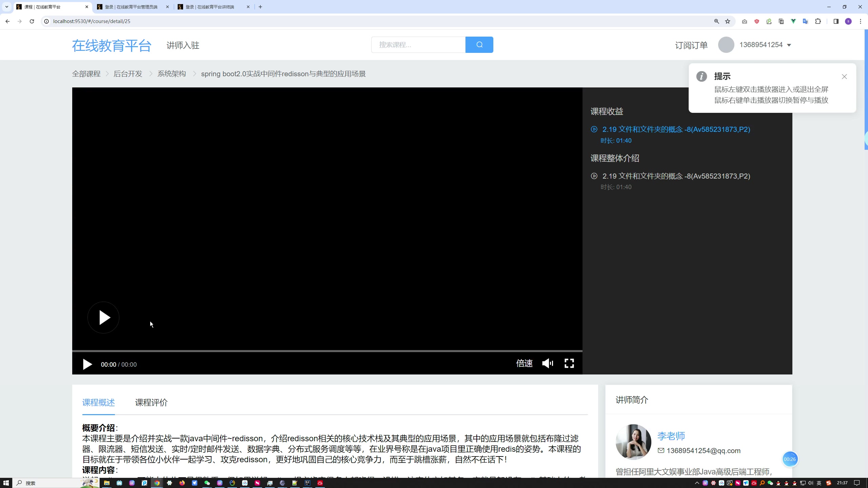Play the lesson under 课程整体介绍
868x488 pixels.
point(676,176)
